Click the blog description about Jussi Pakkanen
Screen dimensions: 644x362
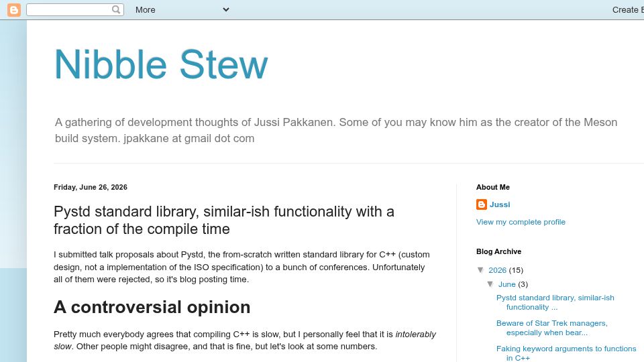(x=336, y=130)
